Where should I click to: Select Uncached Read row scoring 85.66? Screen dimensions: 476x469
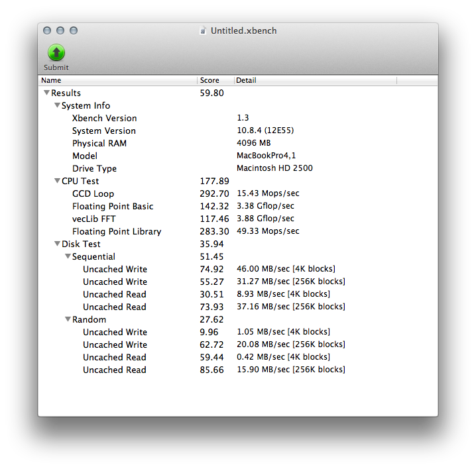(238, 370)
